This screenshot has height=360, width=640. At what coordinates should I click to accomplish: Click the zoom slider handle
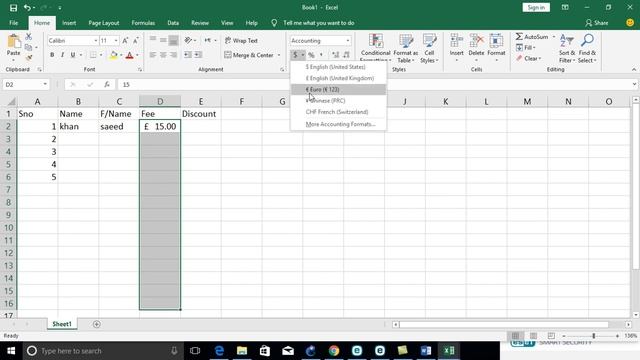tap(593, 336)
